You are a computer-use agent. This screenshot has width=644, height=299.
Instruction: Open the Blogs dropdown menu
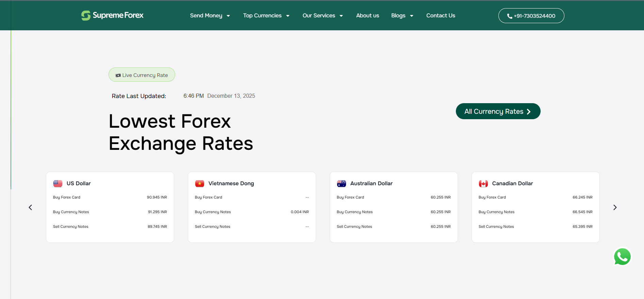tap(402, 16)
